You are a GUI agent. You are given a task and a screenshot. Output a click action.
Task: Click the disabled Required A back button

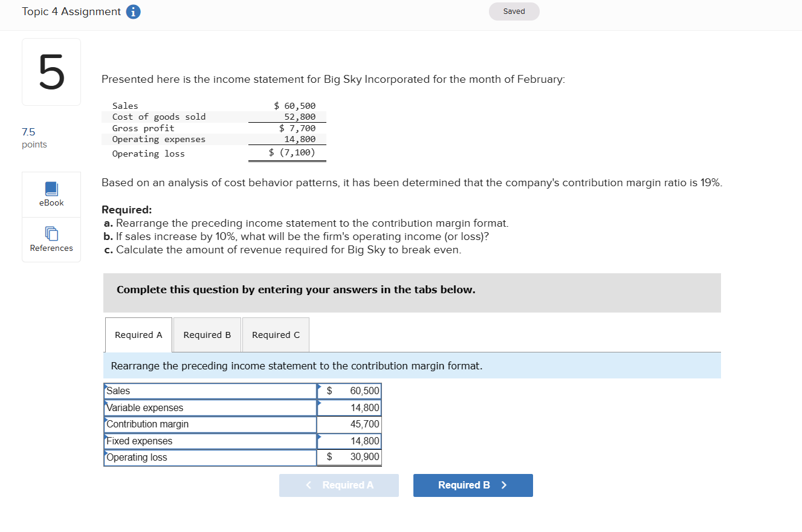(x=338, y=485)
